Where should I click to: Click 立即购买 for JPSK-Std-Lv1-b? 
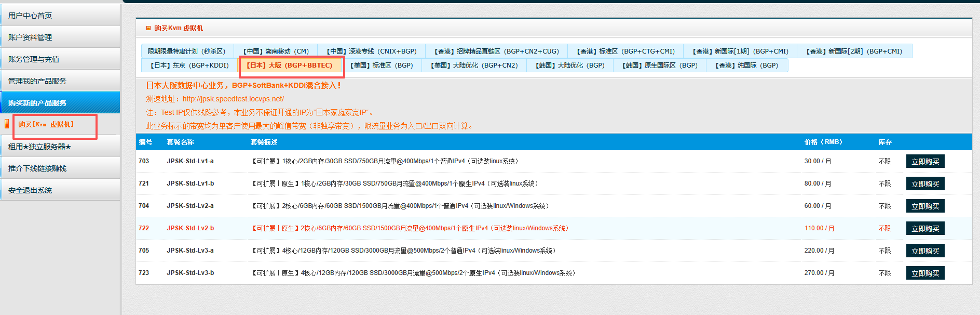click(x=925, y=184)
